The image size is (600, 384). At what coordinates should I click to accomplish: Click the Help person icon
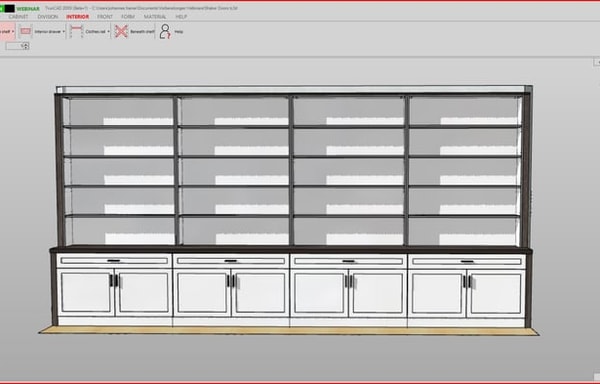(x=165, y=31)
